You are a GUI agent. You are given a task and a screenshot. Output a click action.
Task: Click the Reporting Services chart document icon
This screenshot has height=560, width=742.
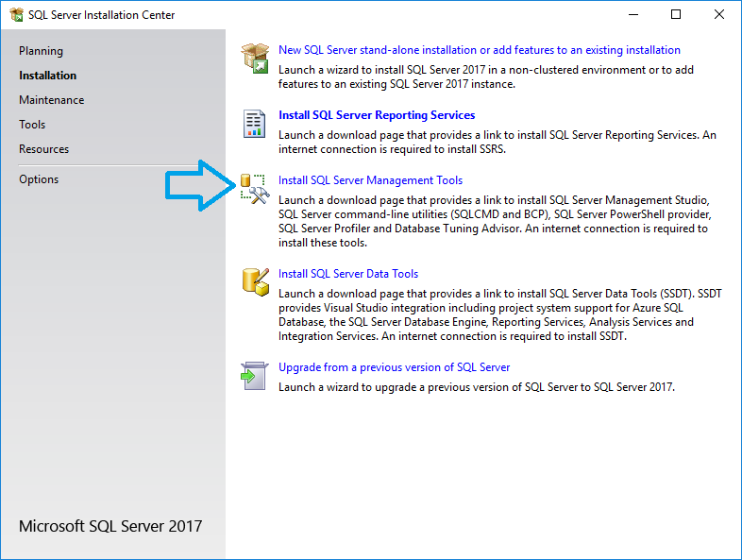tap(255, 123)
